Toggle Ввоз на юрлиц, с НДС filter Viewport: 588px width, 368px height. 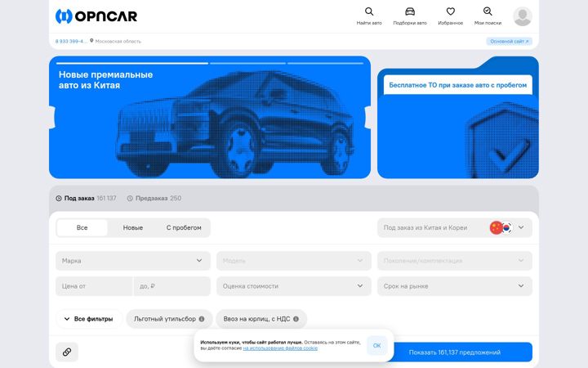[x=261, y=319]
